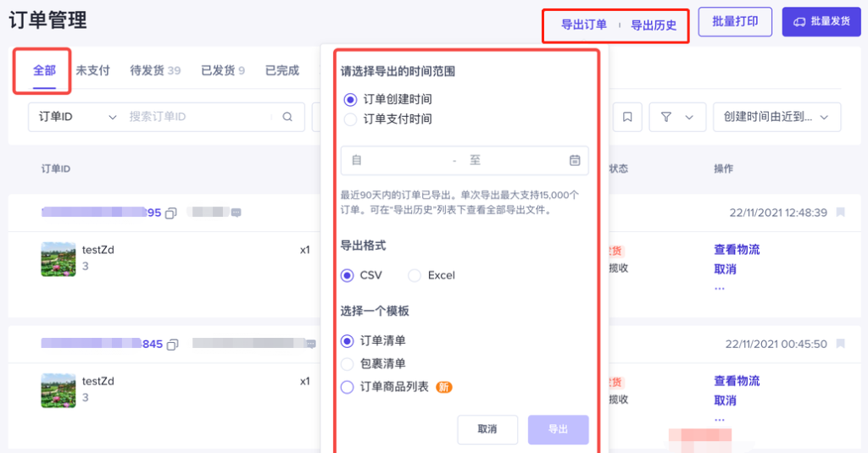868x453 pixels.
Task: Select 订单支付时间 radio option
Action: click(x=350, y=119)
